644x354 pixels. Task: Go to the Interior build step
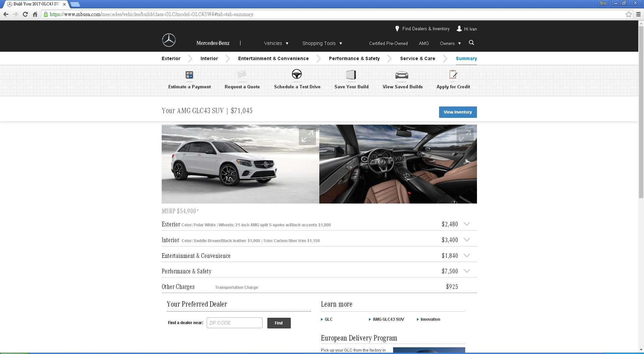209,58
